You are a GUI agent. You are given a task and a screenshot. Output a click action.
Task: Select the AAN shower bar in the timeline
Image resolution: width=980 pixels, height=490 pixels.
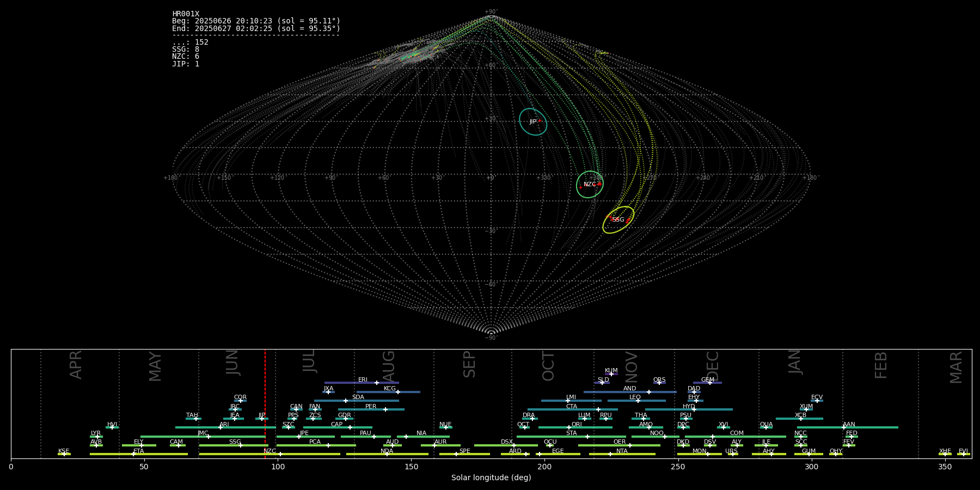click(x=848, y=427)
